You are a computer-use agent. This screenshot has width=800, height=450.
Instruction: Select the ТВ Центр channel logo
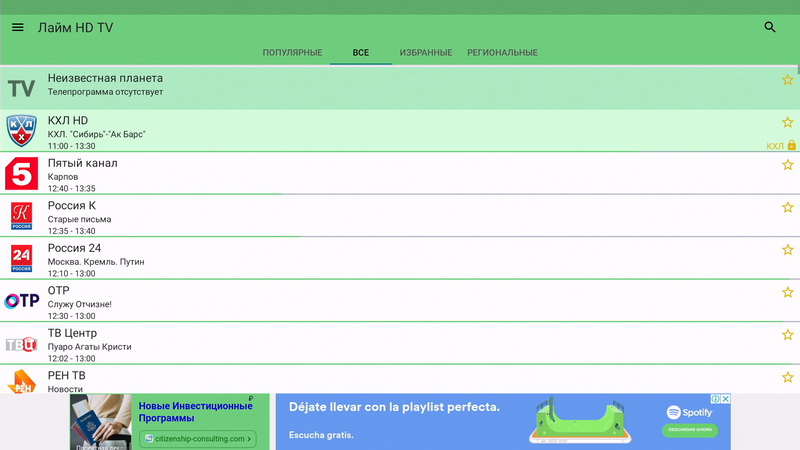point(21,344)
